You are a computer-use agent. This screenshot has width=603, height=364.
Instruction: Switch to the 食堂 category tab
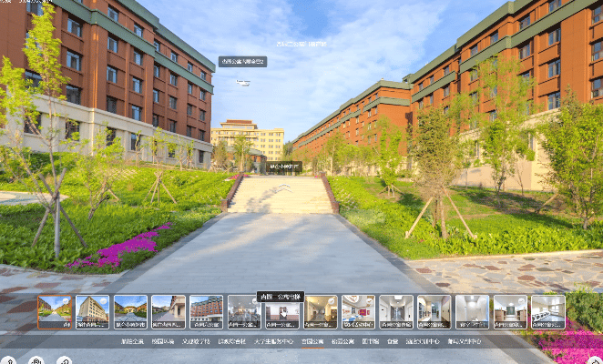point(393,342)
